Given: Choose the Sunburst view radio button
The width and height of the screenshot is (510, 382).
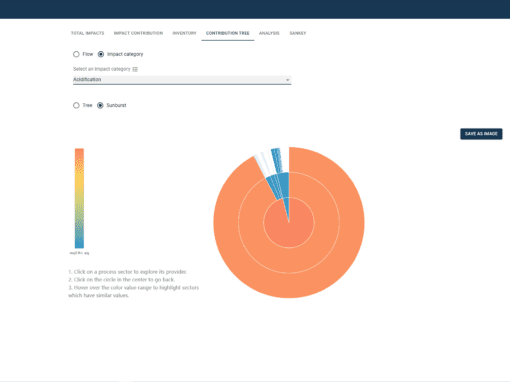Looking at the screenshot, I should pos(100,105).
